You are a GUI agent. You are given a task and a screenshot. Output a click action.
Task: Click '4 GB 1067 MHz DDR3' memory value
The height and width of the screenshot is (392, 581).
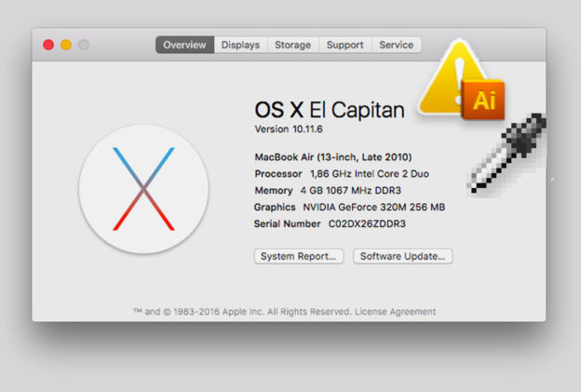pos(350,191)
